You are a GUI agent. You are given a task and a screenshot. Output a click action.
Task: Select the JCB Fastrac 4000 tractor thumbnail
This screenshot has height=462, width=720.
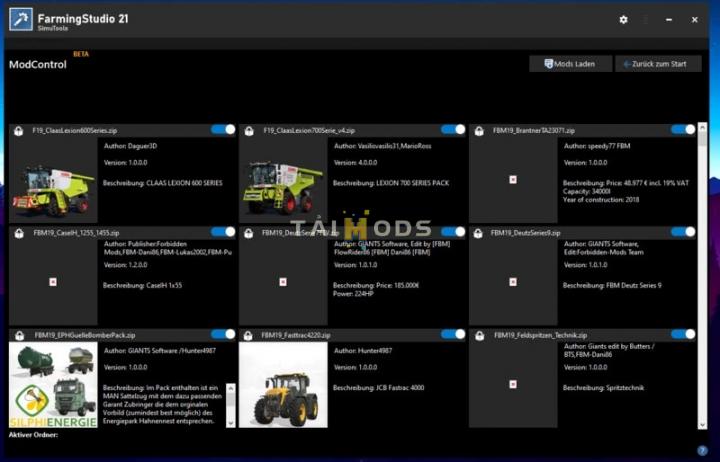tap(283, 385)
